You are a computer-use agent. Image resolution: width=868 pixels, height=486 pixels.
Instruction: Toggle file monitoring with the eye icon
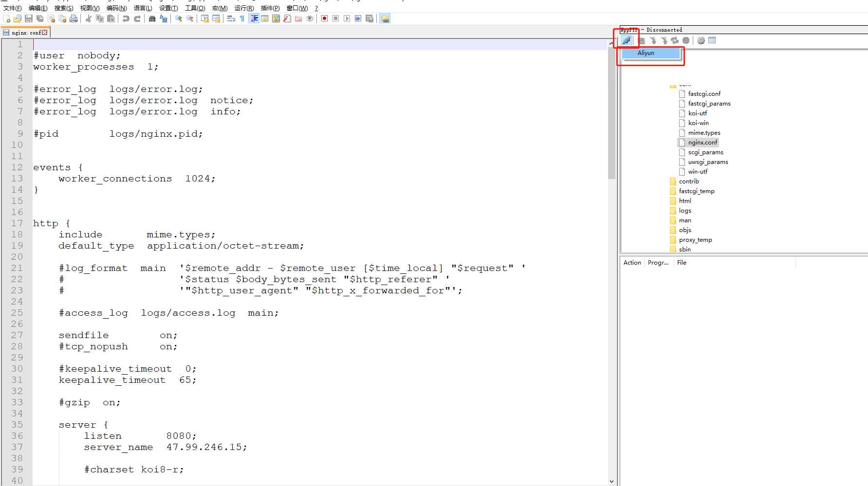pos(310,18)
